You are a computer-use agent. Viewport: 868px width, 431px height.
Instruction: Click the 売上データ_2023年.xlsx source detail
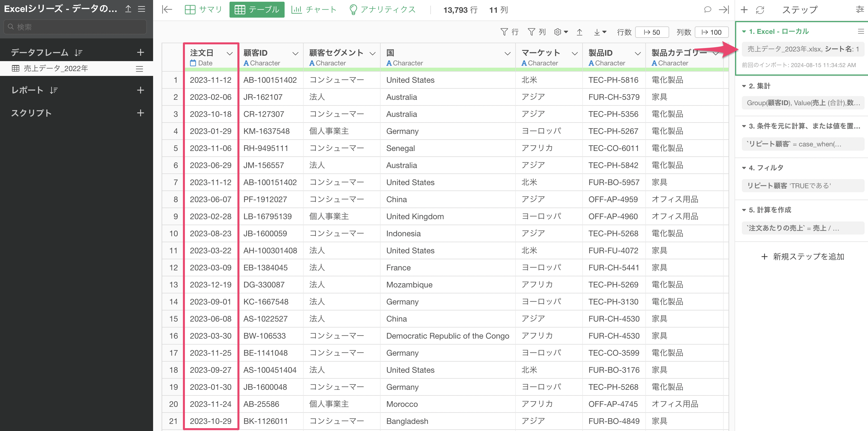(x=803, y=49)
